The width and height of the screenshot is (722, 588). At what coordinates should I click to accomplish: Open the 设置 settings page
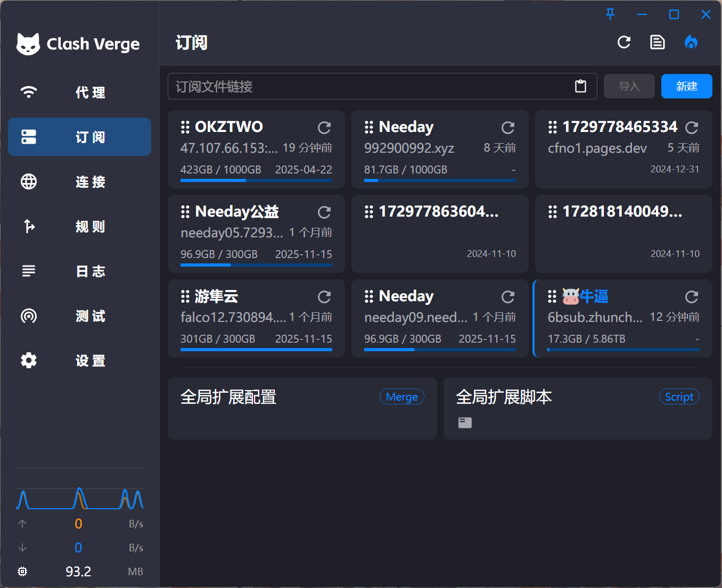(x=80, y=360)
